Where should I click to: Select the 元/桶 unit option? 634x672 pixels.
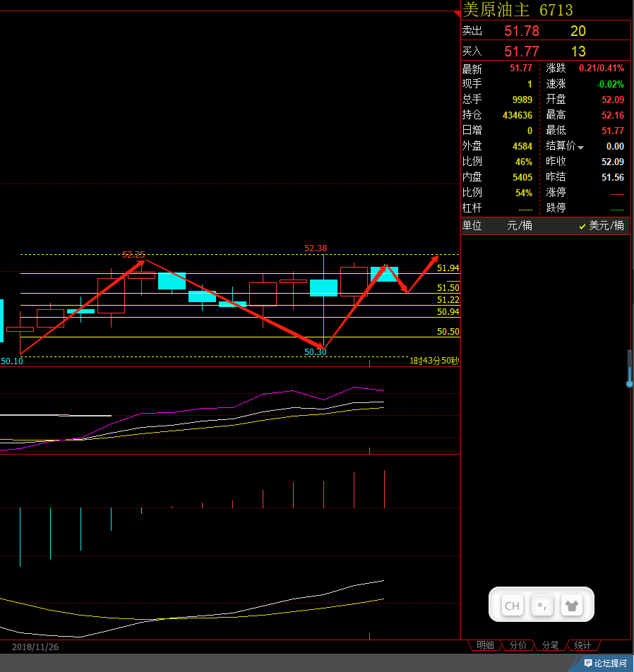520,225
